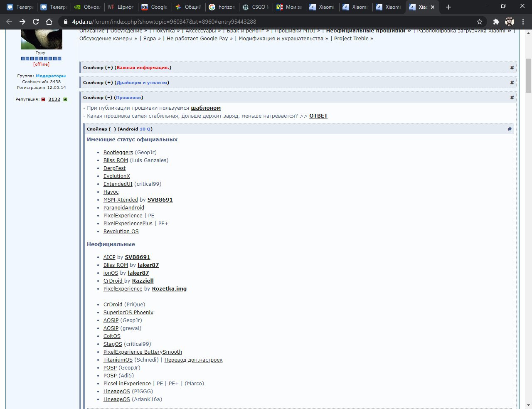
Task: Switch to the first Телеграм tab
Action: click(20, 7)
